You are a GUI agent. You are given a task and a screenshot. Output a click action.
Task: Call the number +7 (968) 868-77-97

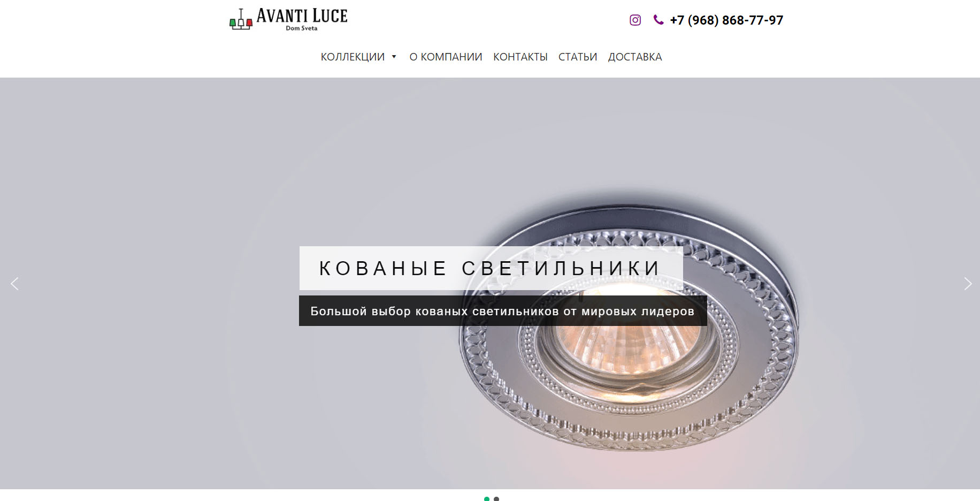tap(726, 20)
